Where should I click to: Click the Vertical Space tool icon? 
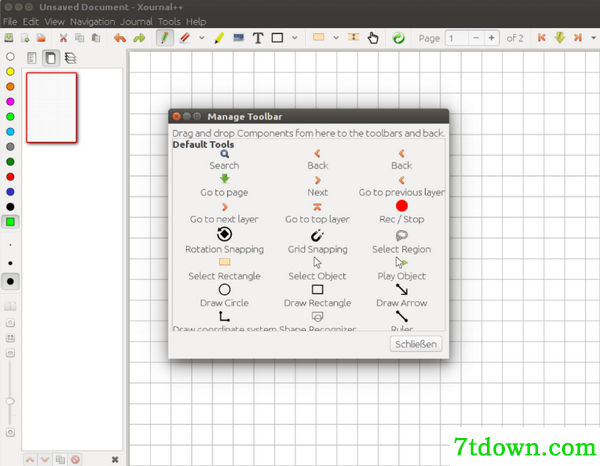(x=353, y=37)
